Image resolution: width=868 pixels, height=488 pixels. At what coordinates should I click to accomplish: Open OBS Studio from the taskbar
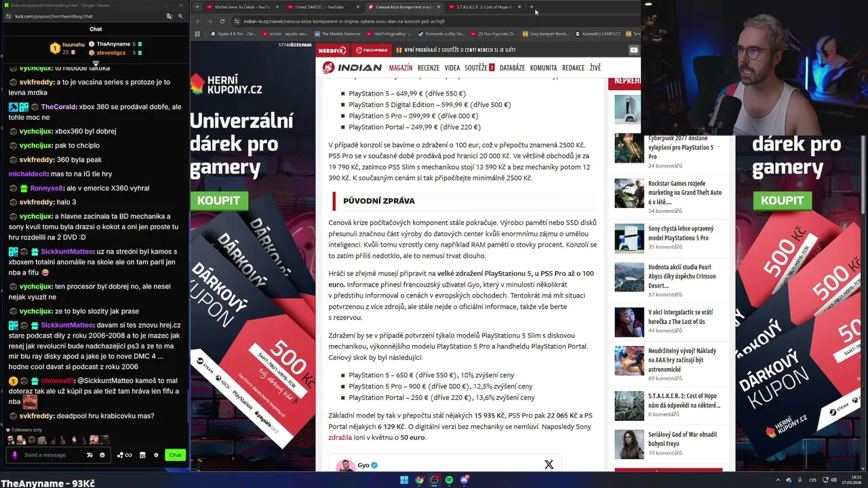[x=435, y=480]
